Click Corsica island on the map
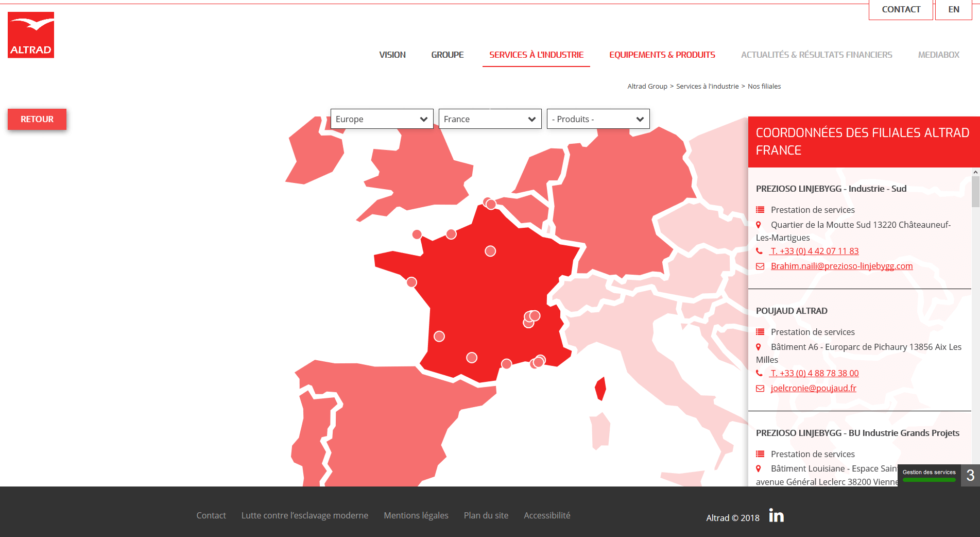The image size is (980, 537). (600, 389)
